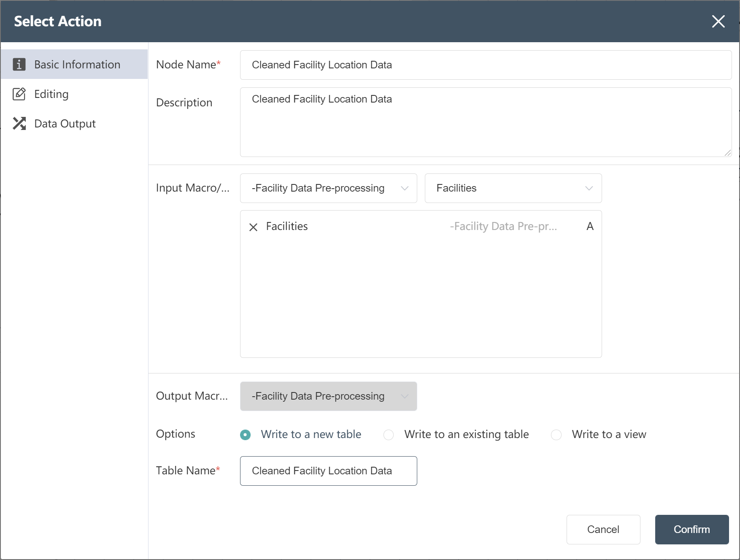Click the Node Name input field
This screenshot has height=560, width=740.
click(486, 65)
